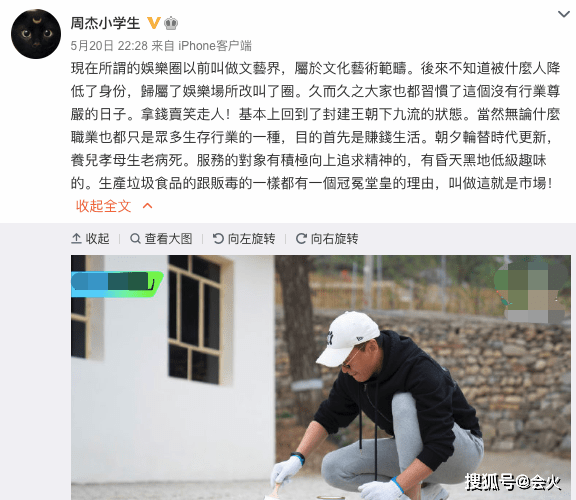This screenshot has width=576, height=500.
Task: Rotate image left with 向左旋转
Action: pyautogui.click(x=244, y=238)
